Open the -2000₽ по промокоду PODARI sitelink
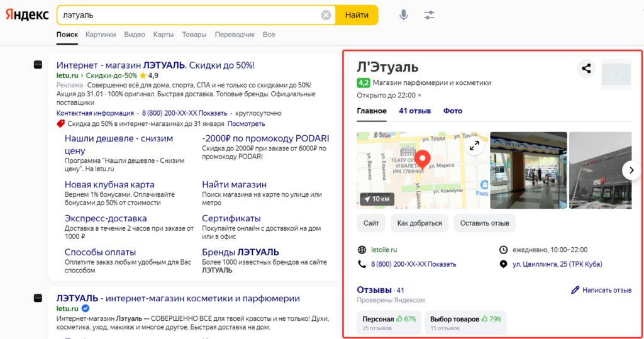 tap(265, 138)
